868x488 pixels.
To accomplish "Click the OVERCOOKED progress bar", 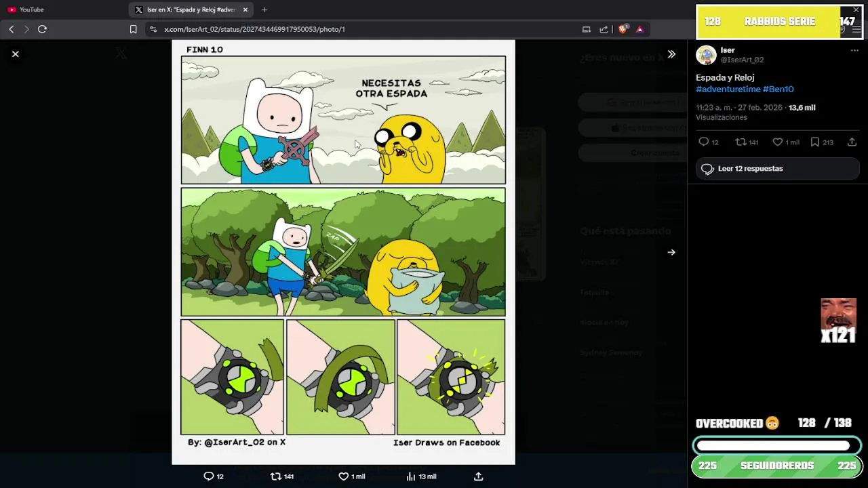I will coord(777,445).
